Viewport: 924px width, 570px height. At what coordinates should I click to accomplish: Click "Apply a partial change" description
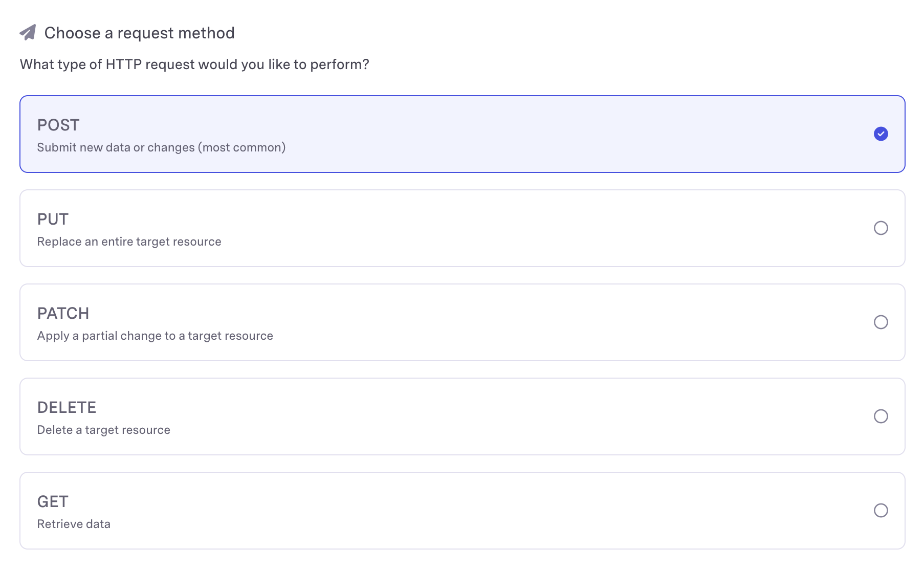pyautogui.click(x=155, y=336)
